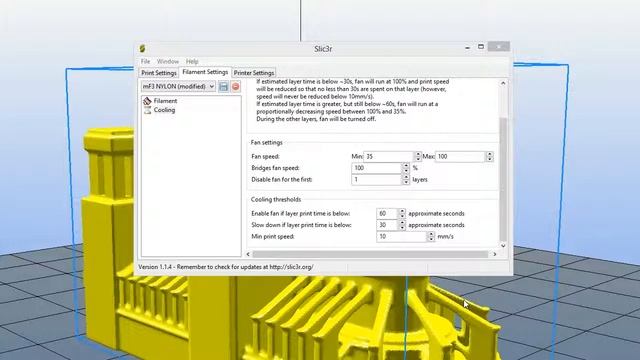This screenshot has height=360, width=640.
Task: Open the File menu
Action: [x=145, y=61]
